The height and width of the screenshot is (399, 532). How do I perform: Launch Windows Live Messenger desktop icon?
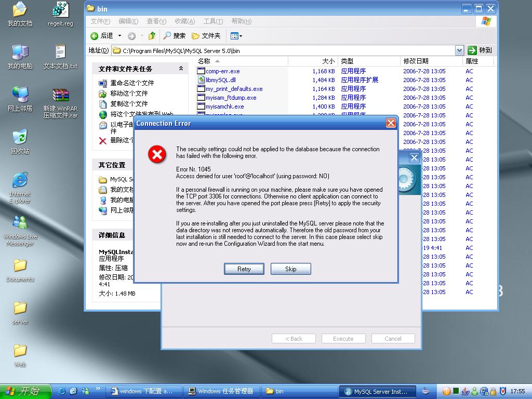[20, 231]
